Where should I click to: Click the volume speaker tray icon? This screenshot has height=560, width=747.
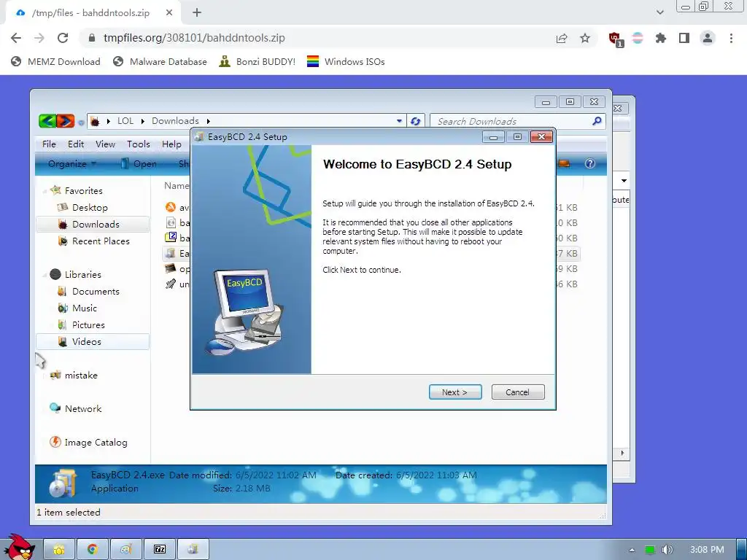(667, 550)
